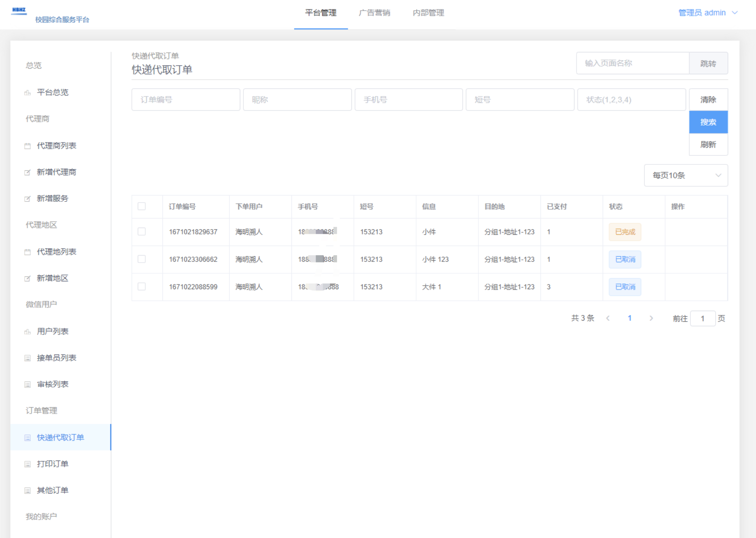
Task: Click order number 1671021829637
Action: [193, 232]
